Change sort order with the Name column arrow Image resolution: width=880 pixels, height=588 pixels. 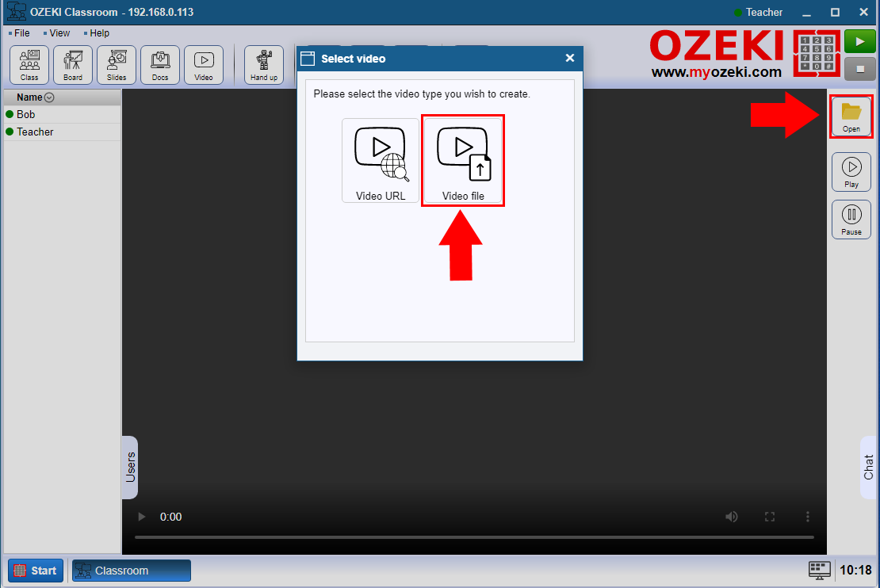49,97
